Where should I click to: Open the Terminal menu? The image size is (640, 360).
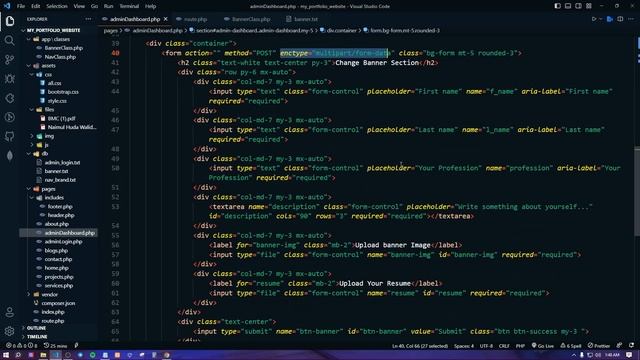click(x=129, y=6)
